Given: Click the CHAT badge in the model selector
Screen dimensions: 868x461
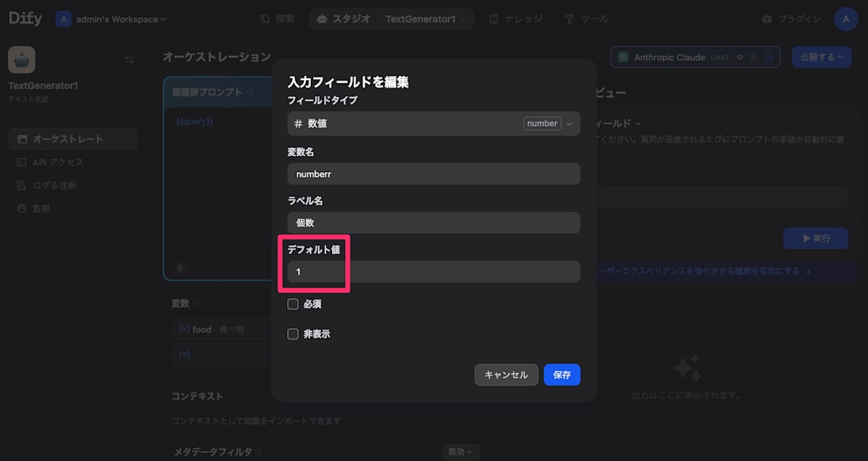Looking at the screenshot, I should (x=719, y=57).
